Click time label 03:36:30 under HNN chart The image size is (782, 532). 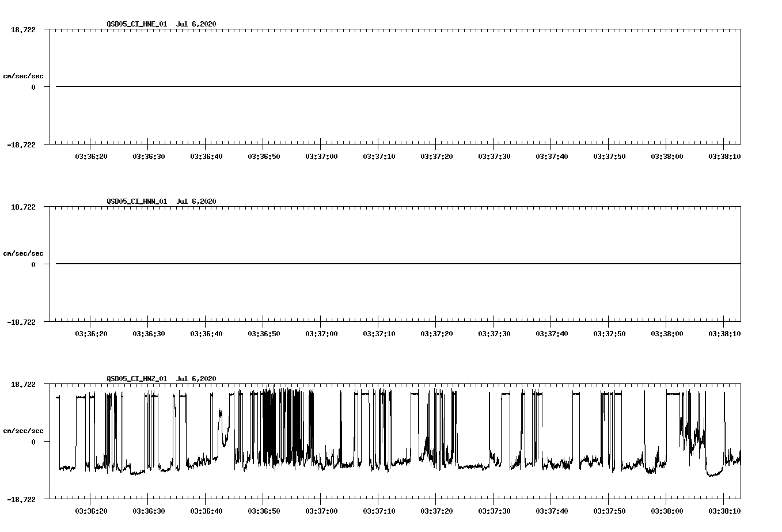point(149,334)
